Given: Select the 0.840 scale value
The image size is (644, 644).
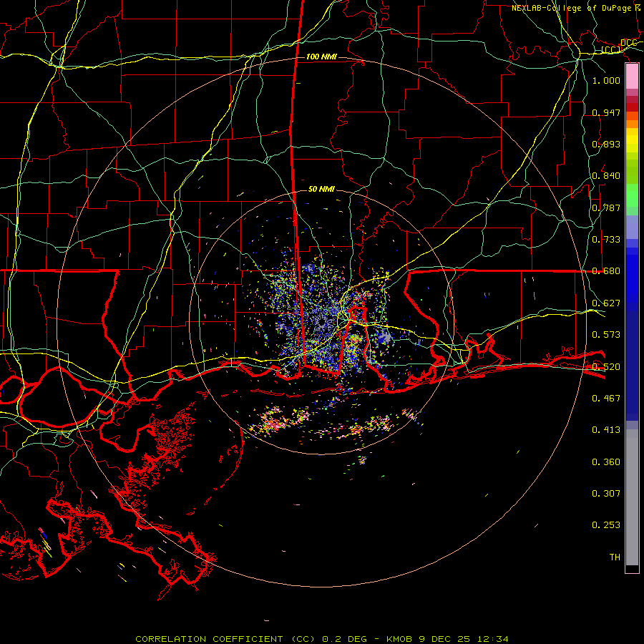Looking at the screenshot, I should point(606,176).
